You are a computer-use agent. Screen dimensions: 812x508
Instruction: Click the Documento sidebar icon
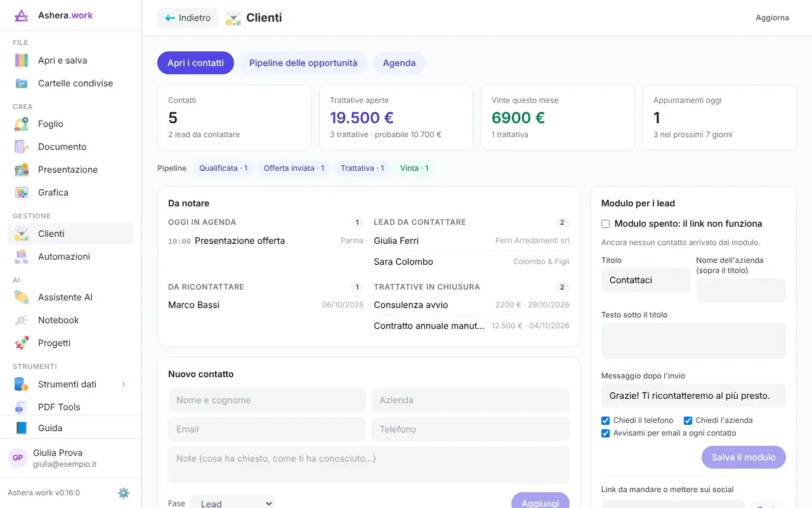coord(22,147)
